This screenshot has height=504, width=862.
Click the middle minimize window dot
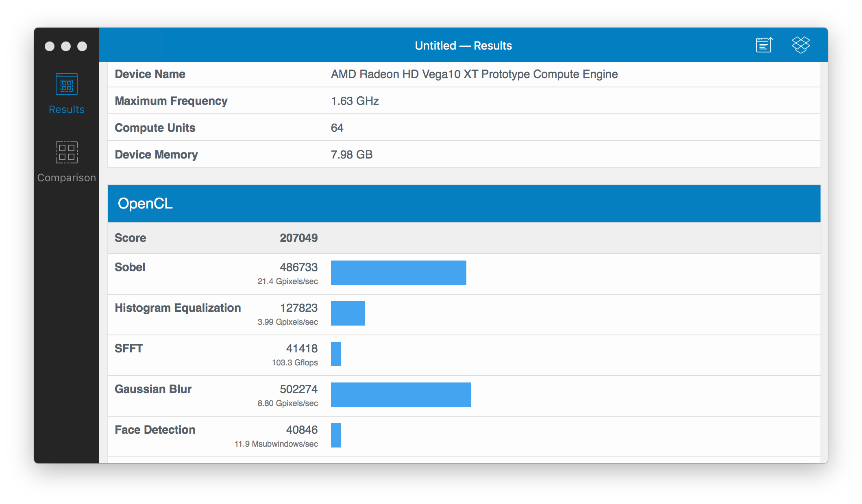click(x=66, y=46)
